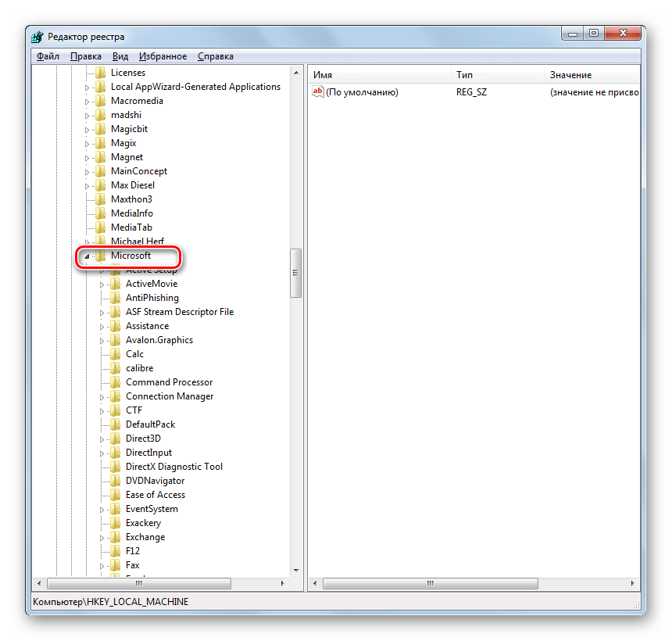This screenshot has width=672, height=641.
Task: Expand the Connection Manager key
Action: tap(102, 397)
